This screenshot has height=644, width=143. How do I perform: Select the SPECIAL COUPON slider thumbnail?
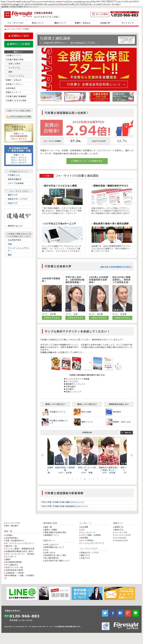coord(75,97)
